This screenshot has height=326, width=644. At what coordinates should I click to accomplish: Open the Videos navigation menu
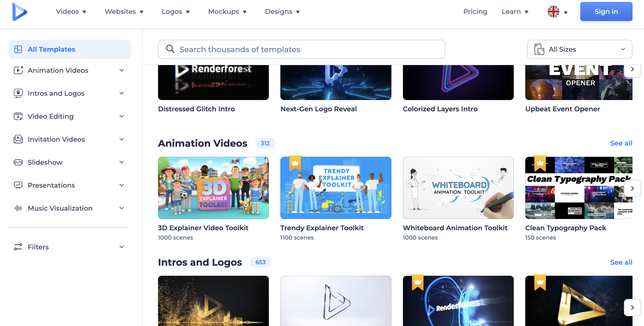pyautogui.click(x=71, y=11)
